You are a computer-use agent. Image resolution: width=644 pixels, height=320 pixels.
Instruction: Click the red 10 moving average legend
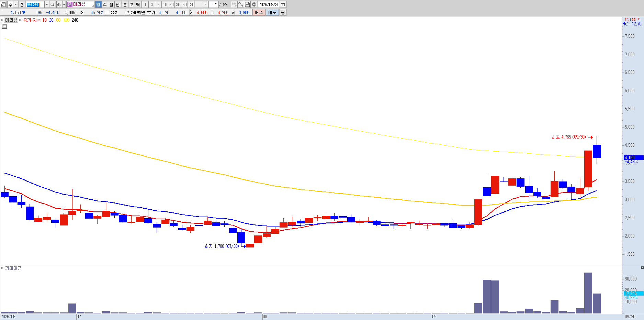44,20
